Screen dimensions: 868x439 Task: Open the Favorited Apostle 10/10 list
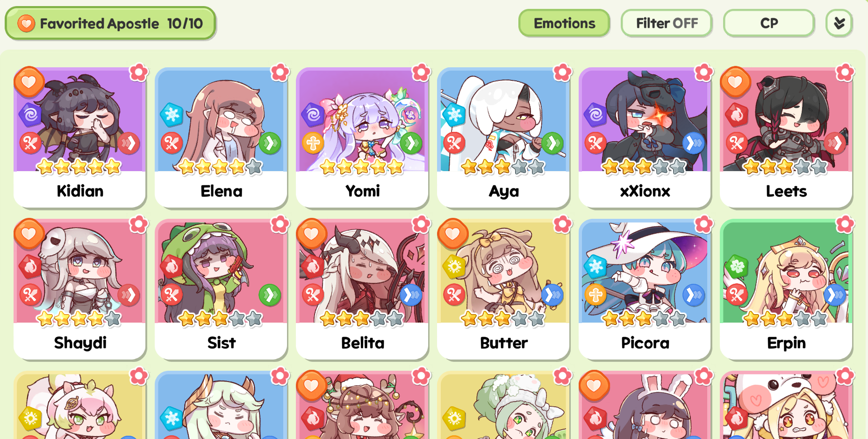tap(110, 23)
